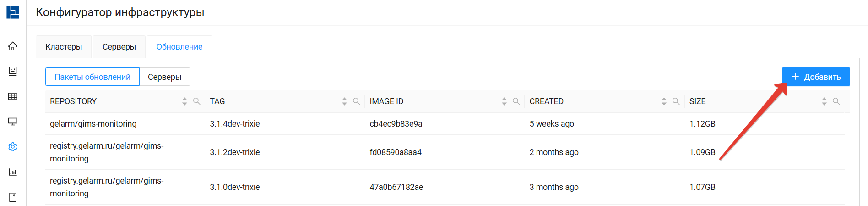This screenshot has width=868, height=206.
Task: Open search filter for TAG column
Action: tap(357, 101)
